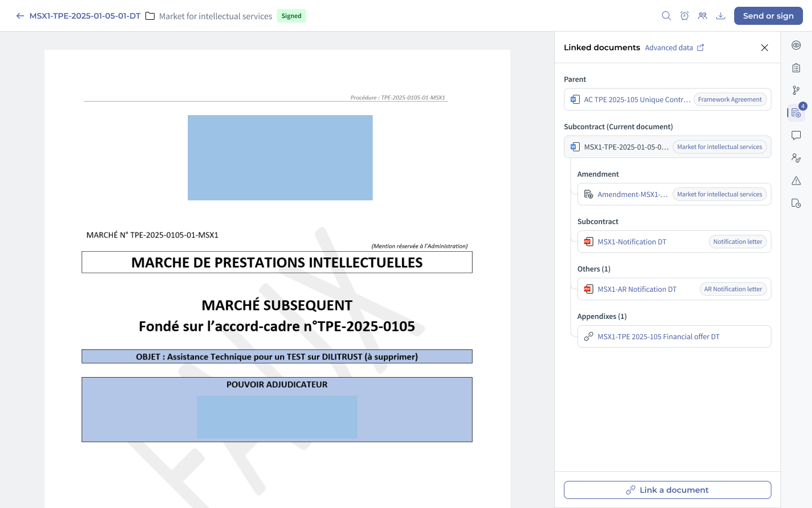This screenshot has width=812, height=508.
Task: Open MSX1-TPE 2025-105 Financial offer DT appendix
Action: coord(659,336)
